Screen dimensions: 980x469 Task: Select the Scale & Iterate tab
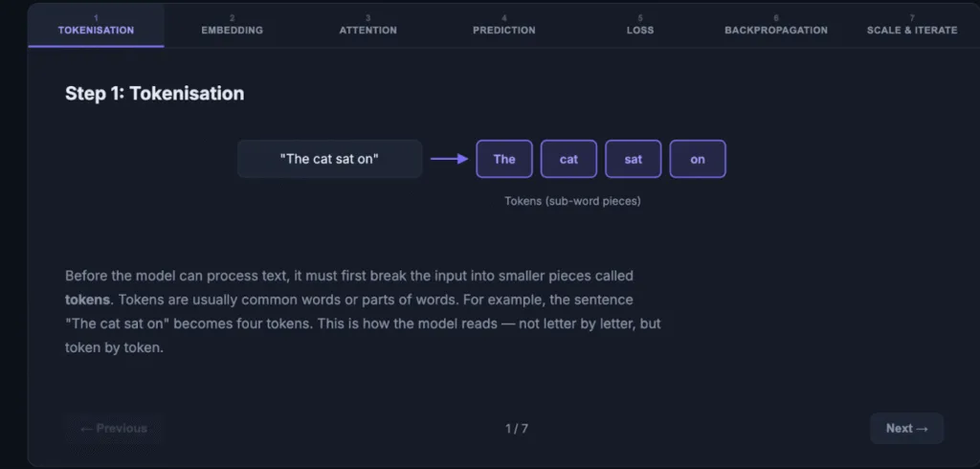912,26
